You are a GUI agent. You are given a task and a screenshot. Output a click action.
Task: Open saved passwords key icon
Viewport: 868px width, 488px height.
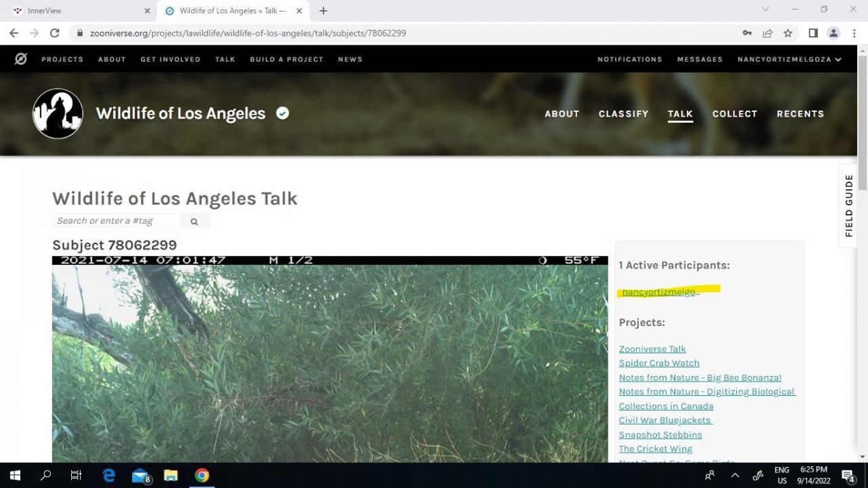click(747, 33)
